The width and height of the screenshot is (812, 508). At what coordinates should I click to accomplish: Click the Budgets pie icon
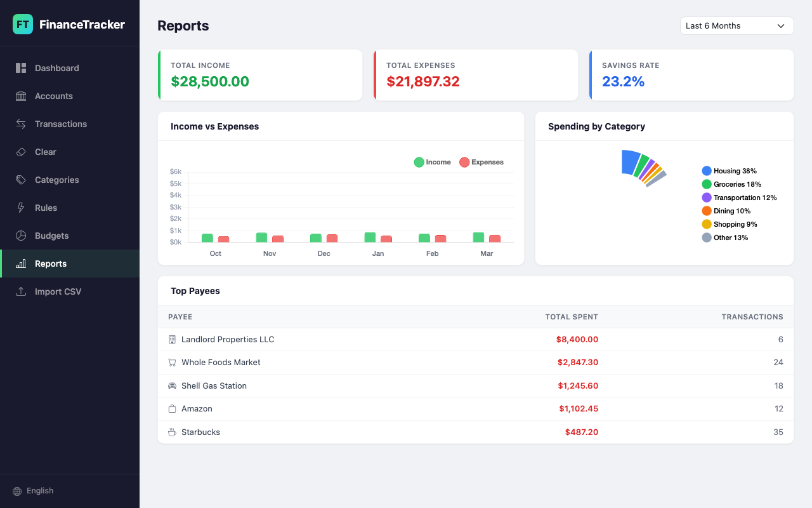[21, 236]
